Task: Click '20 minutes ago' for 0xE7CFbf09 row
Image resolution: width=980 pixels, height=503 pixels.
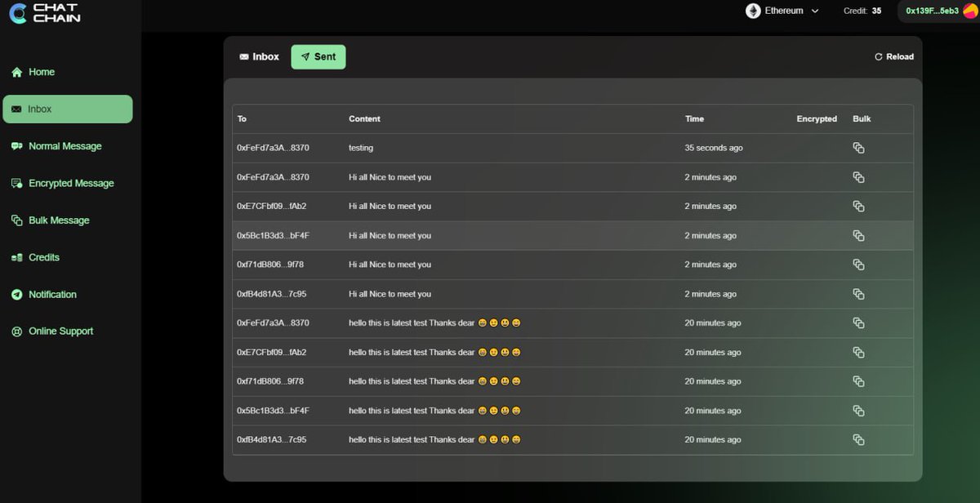Action: coord(713,353)
